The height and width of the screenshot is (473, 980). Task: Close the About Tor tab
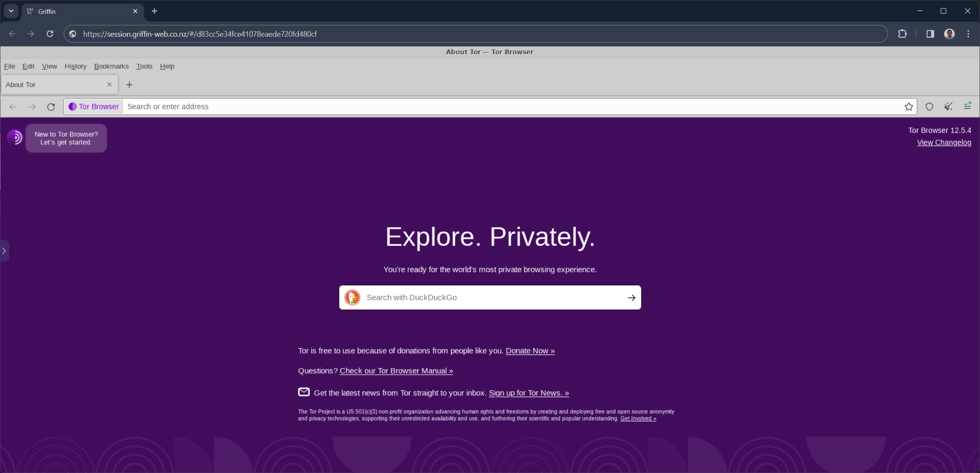[x=109, y=84]
